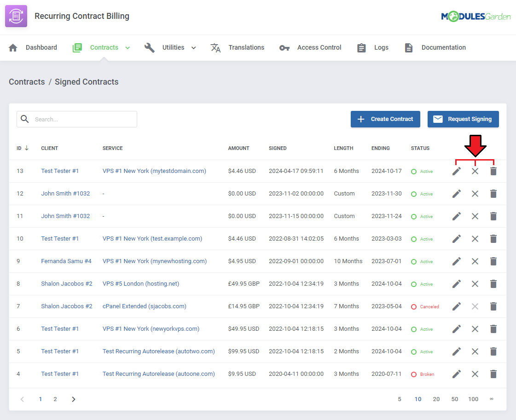The image size is (516, 420).
Task: Edit contract 6 with the pencil icon
Action: (457, 329)
